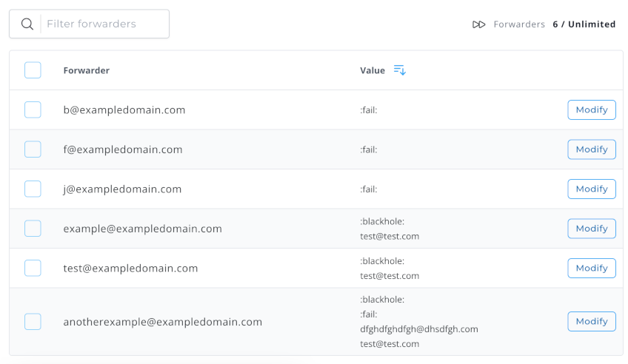Screen dimensions: 628x364
Task: Click the Forwarders double-arrow icon
Action: [478, 24]
